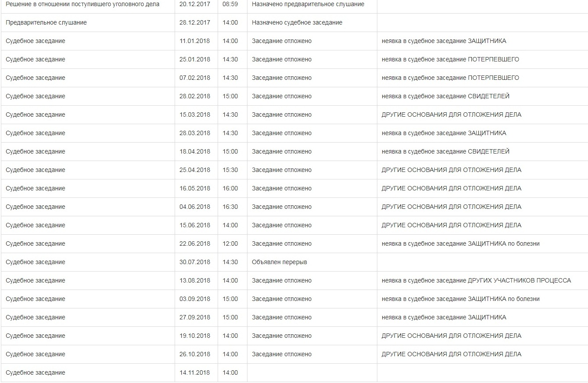This screenshot has width=588, height=383.
Task: Click the 'Предварительное слушание' event cell
Action: tap(47, 22)
